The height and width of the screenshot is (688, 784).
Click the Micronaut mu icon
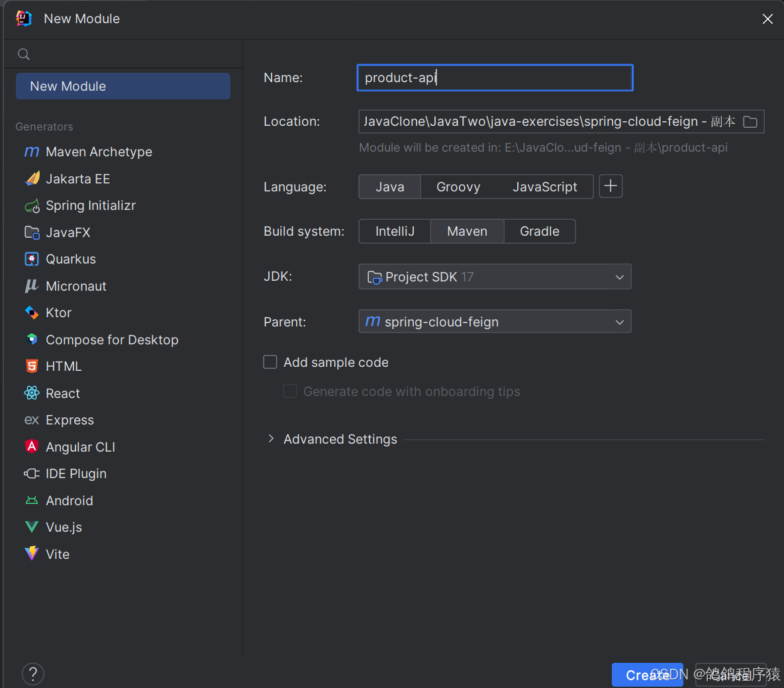32,286
